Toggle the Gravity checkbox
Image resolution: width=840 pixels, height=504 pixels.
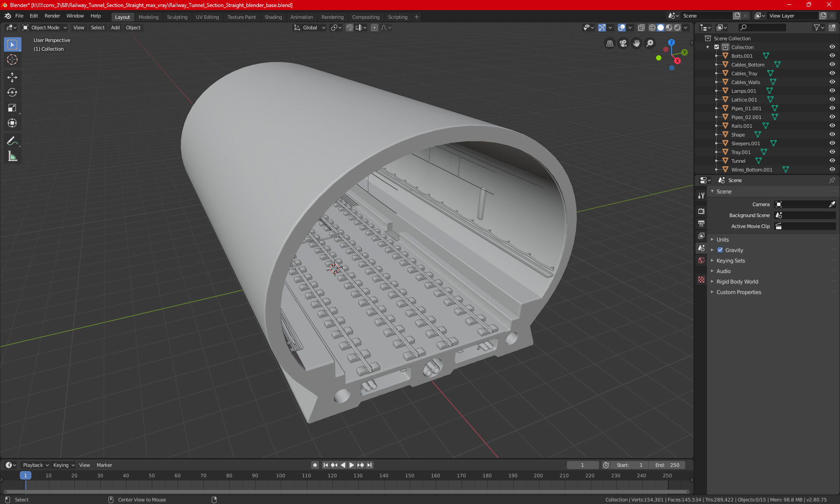point(720,250)
